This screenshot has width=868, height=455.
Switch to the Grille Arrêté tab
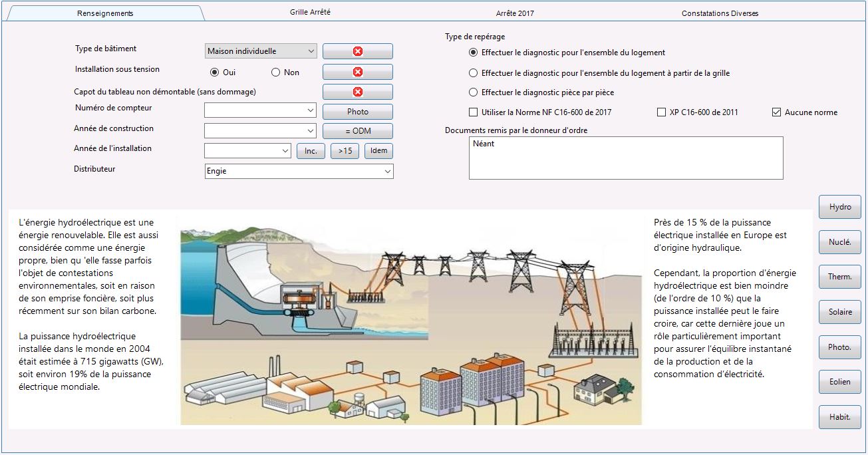(x=310, y=13)
